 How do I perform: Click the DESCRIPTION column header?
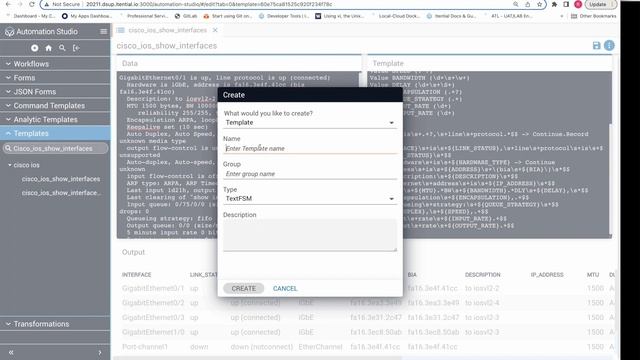(x=482, y=275)
